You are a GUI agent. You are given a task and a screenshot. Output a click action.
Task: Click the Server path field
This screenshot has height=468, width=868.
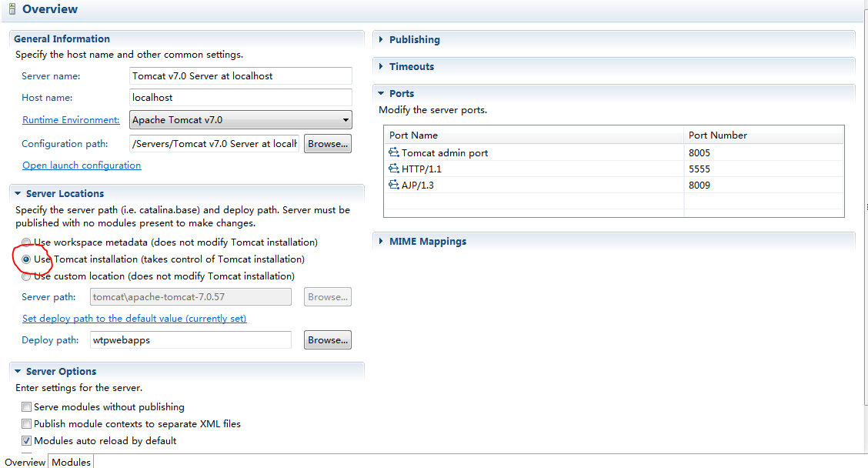click(x=190, y=297)
